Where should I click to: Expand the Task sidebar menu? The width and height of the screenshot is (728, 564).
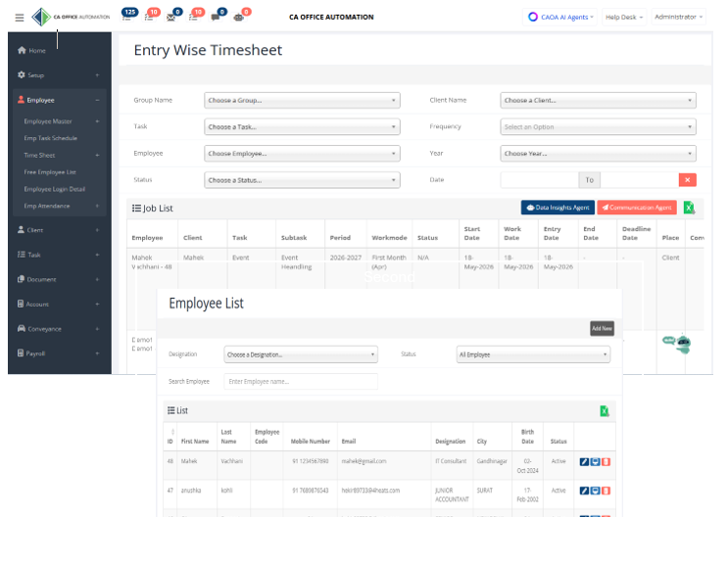click(60, 255)
